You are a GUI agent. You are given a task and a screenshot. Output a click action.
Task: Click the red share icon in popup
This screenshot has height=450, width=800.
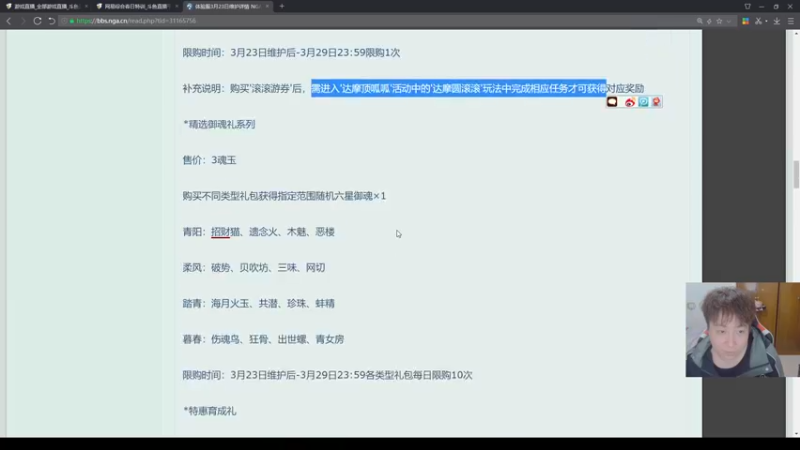point(656,102)
